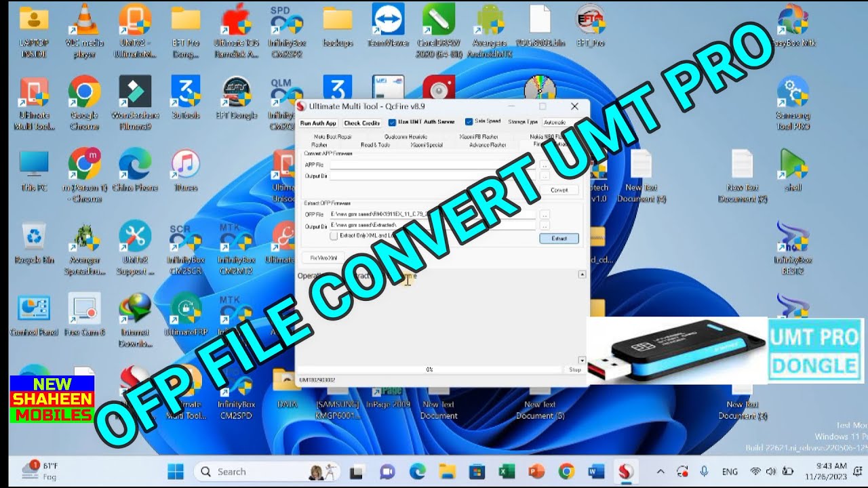The height and width of the screenshot is (488, 868).
Task: Click the operation progress bar at 0%
Action: [431, 370]
